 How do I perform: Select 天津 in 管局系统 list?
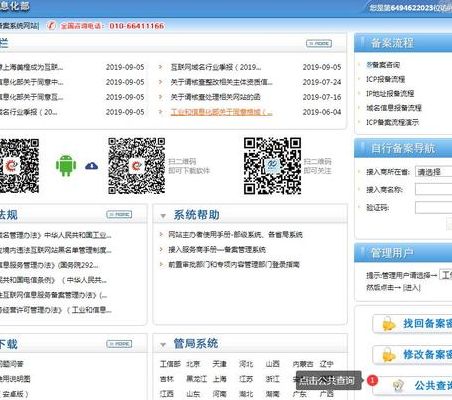pos(220,364)
